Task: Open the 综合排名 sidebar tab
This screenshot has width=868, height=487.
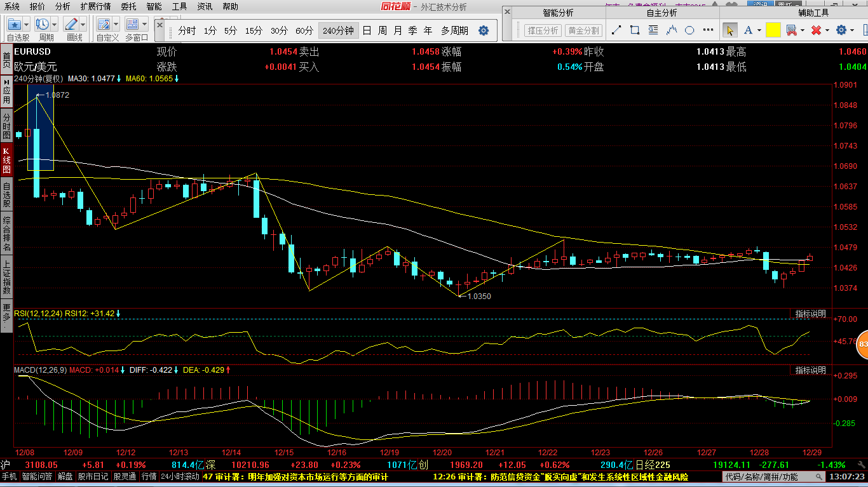Action: click(6, 234)
